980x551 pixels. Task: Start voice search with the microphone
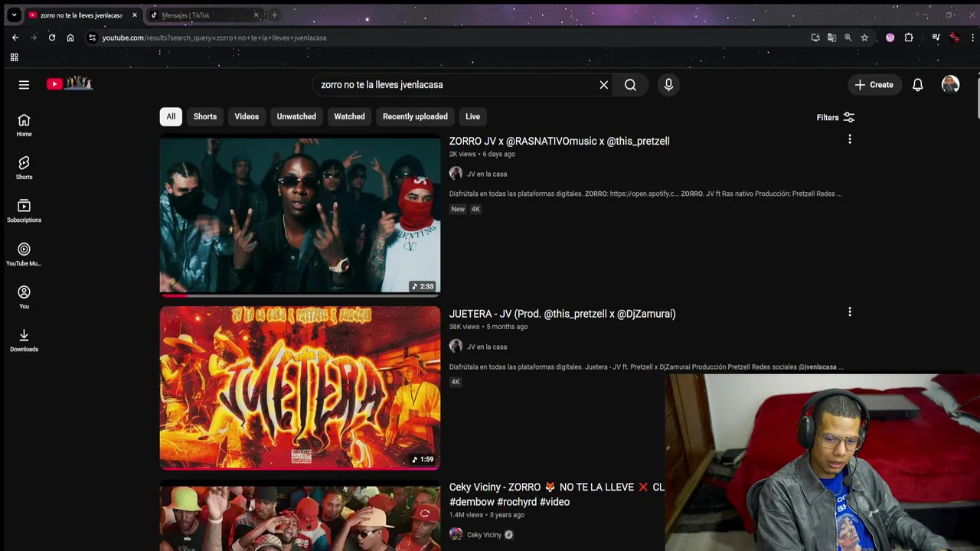tap(668, 85)
